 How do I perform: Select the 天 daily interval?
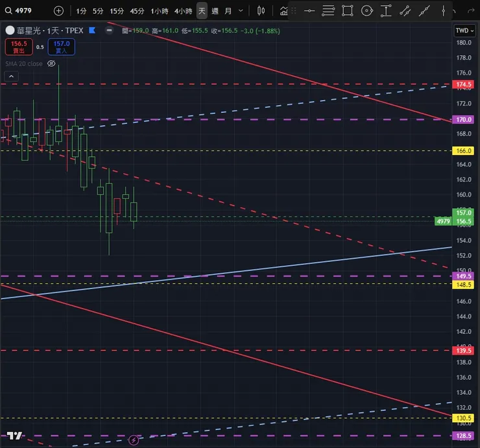click(x=202, y=11)
